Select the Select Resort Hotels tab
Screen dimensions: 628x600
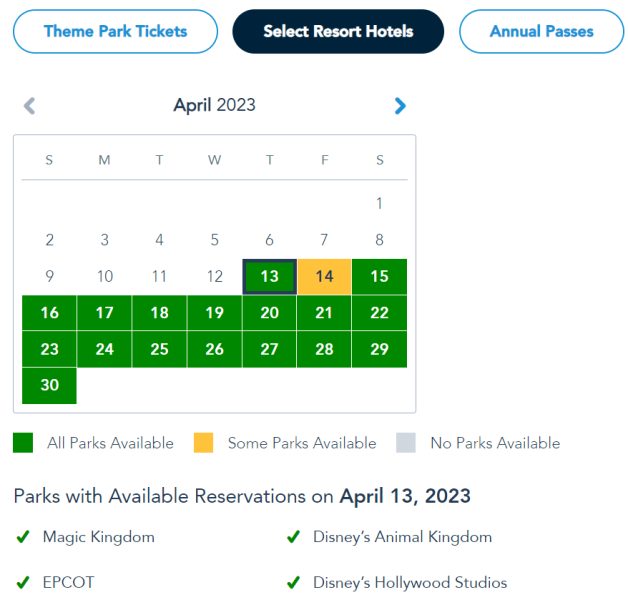point(338,31)
